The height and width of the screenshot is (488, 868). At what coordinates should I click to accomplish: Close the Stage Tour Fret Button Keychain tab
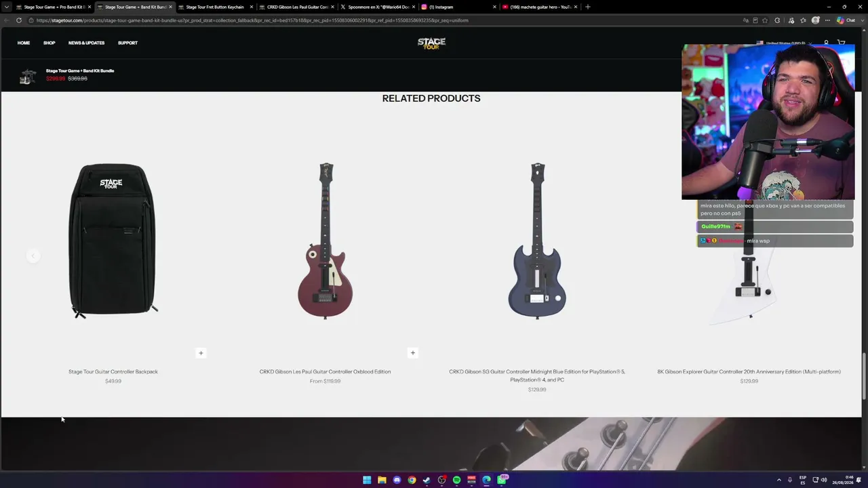[252, 7]
